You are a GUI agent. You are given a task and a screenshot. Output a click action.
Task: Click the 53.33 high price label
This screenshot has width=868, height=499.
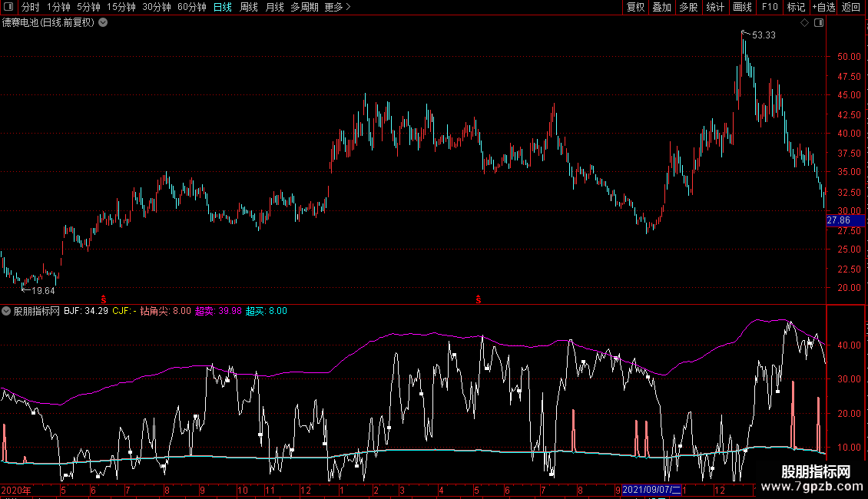click(764, 35)
